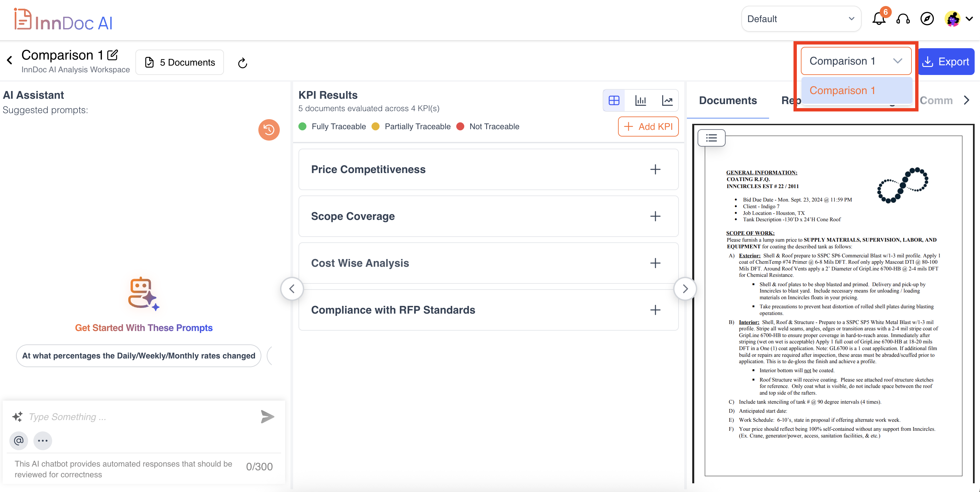Screen dimensions: 980x492
Task: Expand the Price Competitiveness KPI
Action: click(x=655, y=169)
